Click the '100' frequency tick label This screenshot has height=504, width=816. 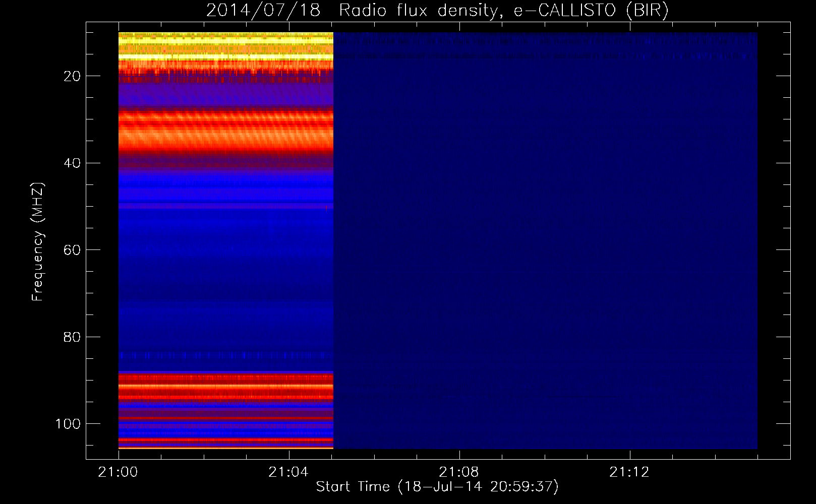click(68, 424)
